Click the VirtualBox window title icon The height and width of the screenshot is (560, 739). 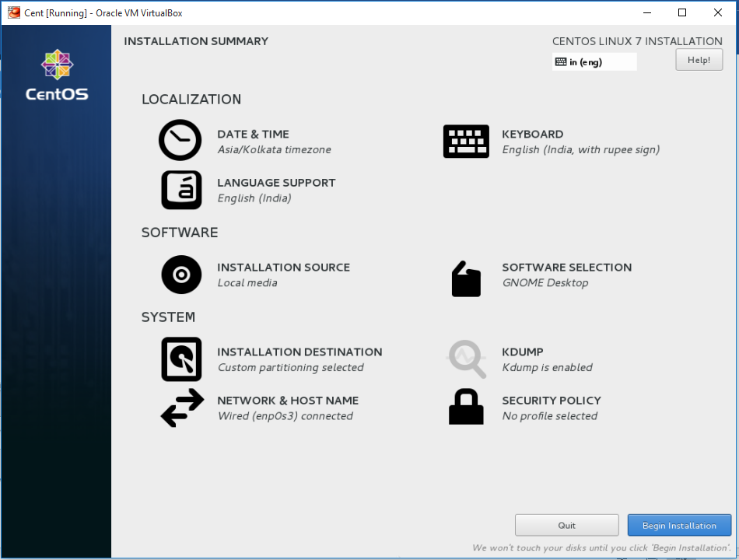tap(14, 12)
